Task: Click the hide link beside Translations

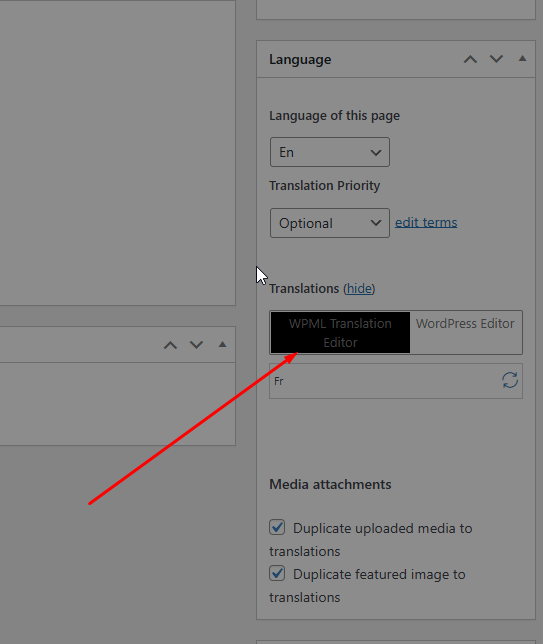Action: (359, 289)
